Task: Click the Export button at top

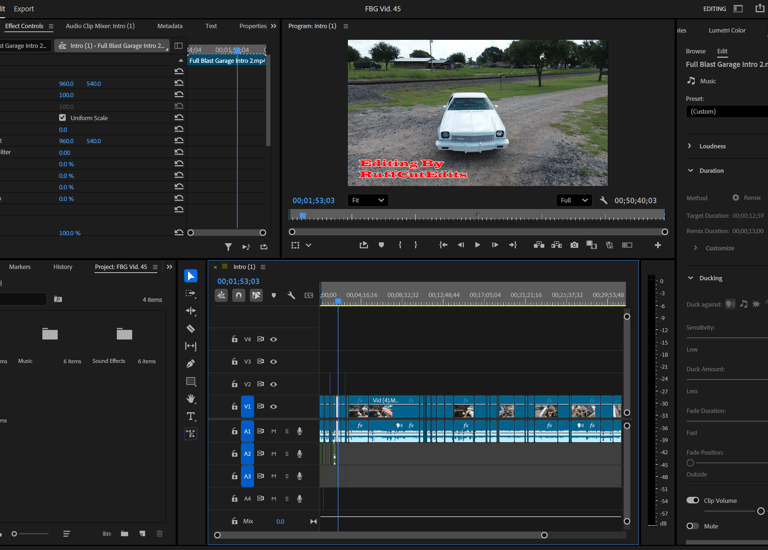Action: [x=23, y=8]
